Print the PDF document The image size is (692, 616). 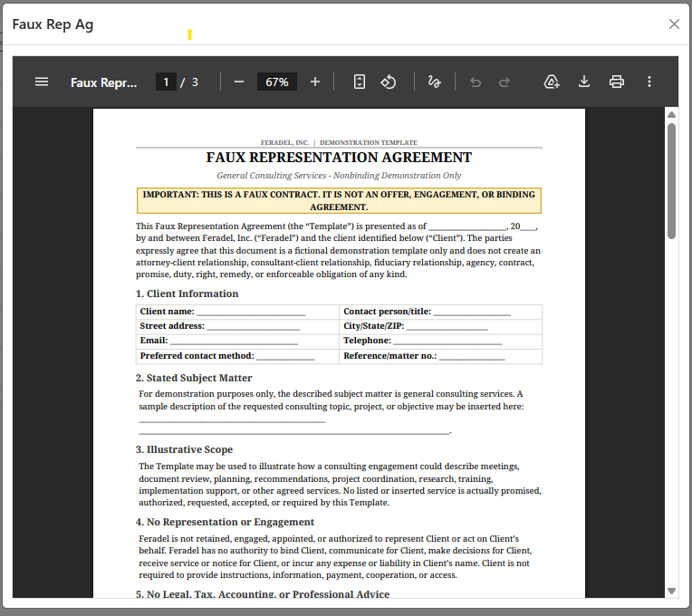pyautogui.click(x=617, y=82)
